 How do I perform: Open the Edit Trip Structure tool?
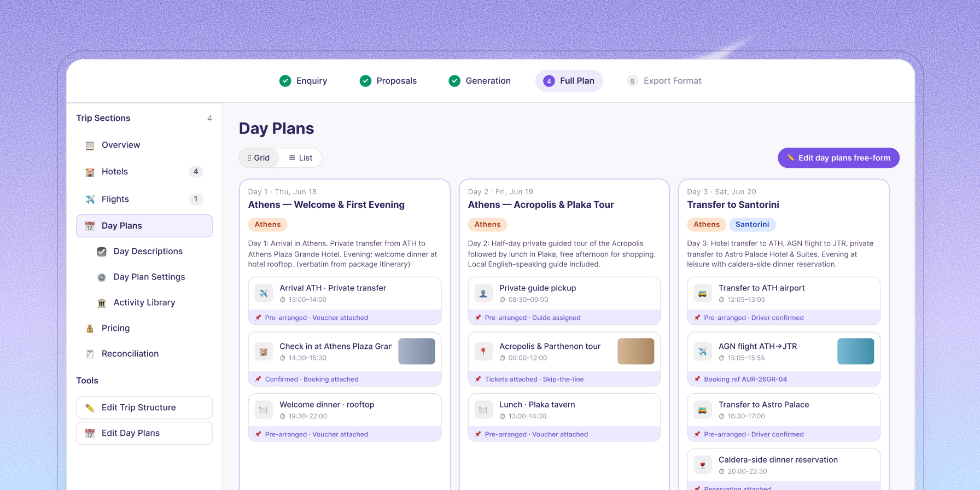click(144, 407)
